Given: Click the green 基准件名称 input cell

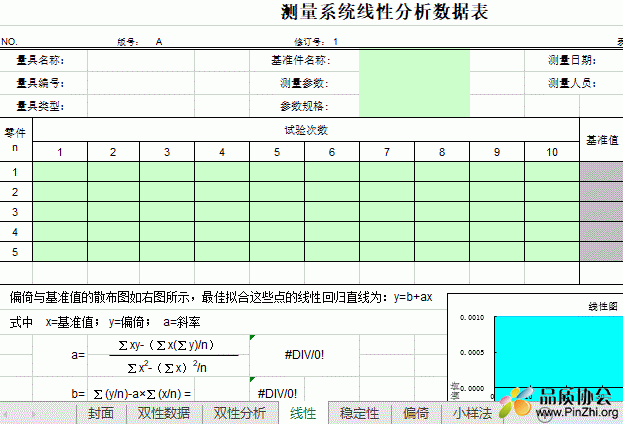Looking at the screenshot, I should 414,60.
